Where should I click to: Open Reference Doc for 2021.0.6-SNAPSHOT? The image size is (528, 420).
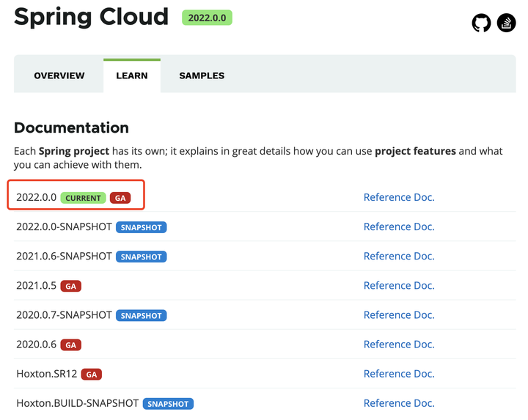click(399, 256)
